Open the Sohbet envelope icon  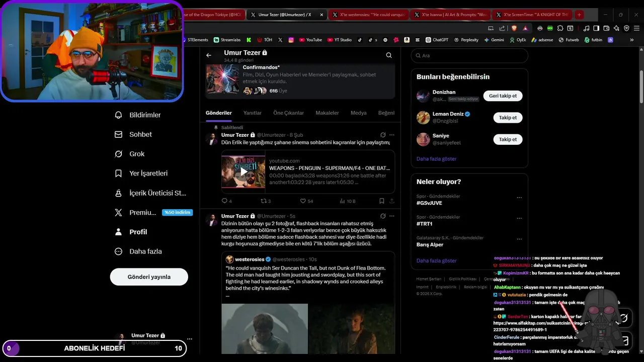pos(118,135)
